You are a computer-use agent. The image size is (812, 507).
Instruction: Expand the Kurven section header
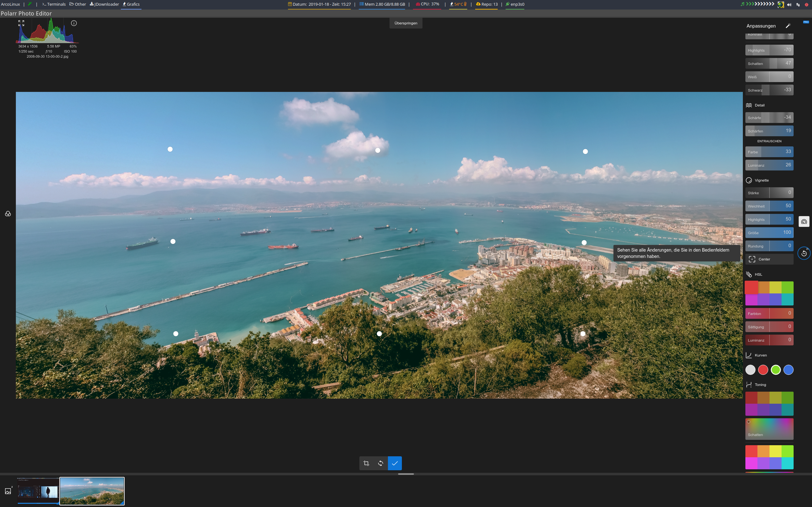(x=760, y=355)
